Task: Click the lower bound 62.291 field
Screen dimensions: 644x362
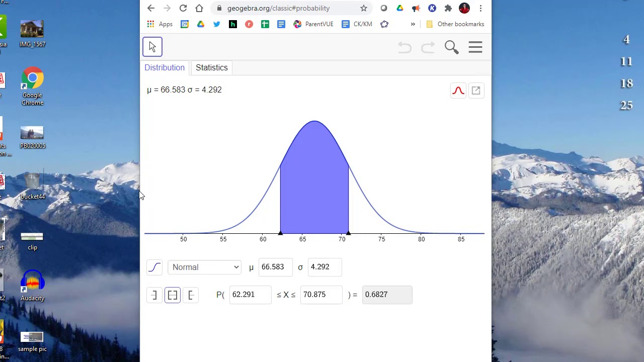Action: pos(250,295)
